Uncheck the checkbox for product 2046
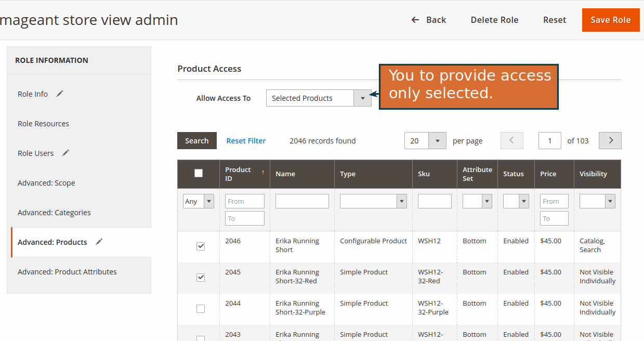The width and height of the screenshot is (644, 341). (200, 246)
